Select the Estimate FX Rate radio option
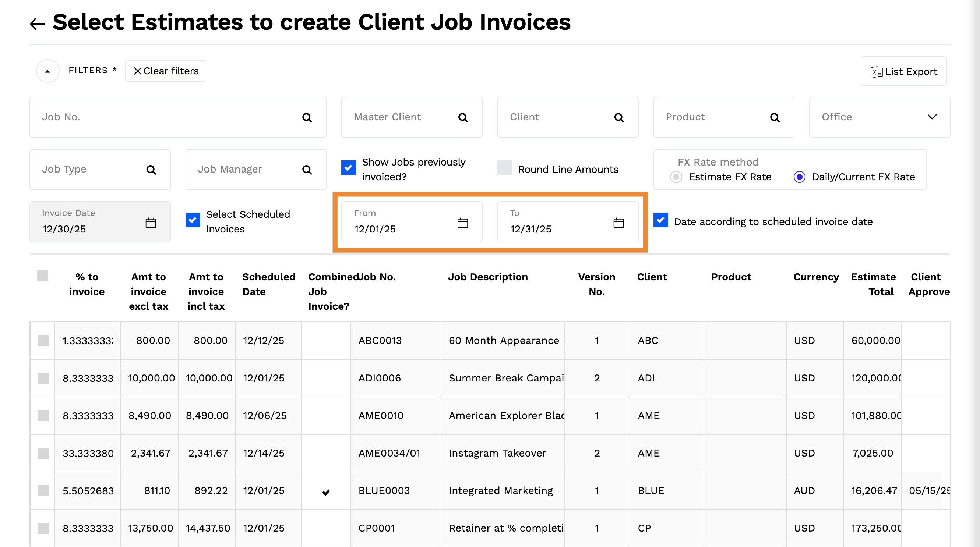Viewport: 980px width, 547px height. tap(676, 177)
